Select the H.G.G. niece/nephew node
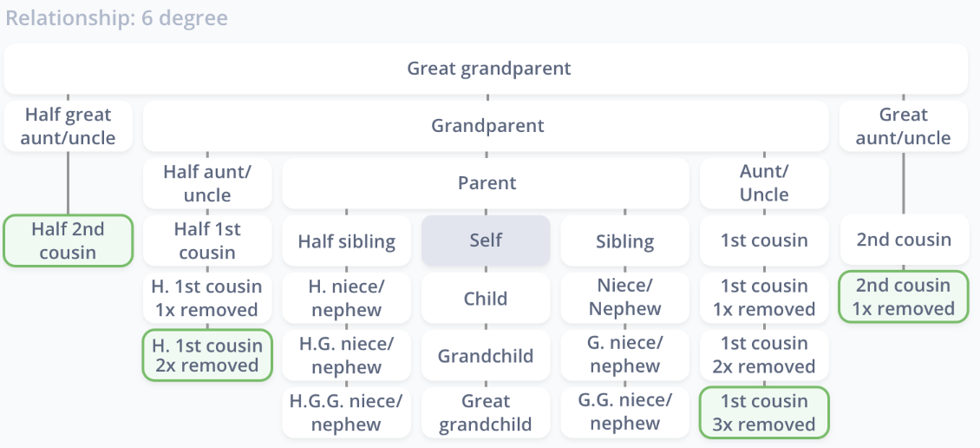 [347, 412]
